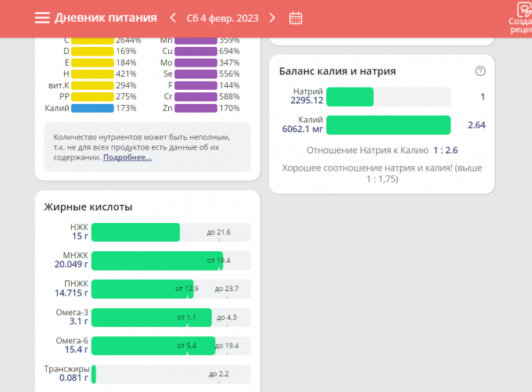Click the МНЖК fatty acid bar

point(170,260)
